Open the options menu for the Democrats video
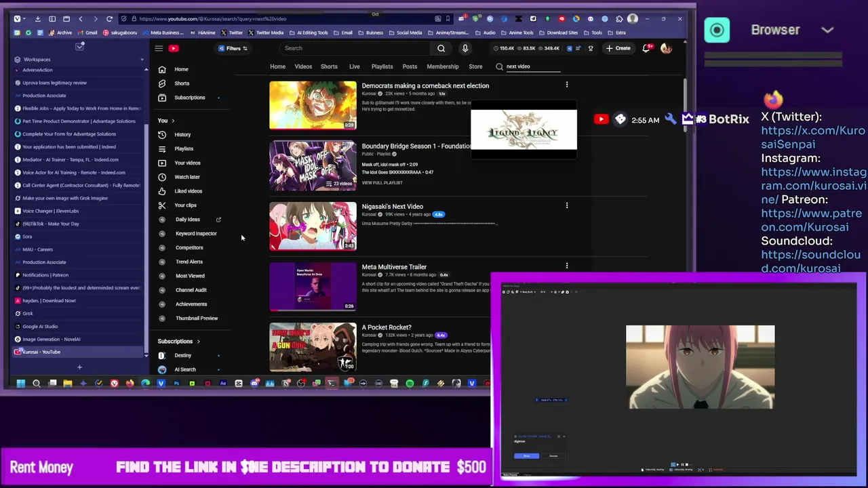868x488 pixels. [567, 85]
